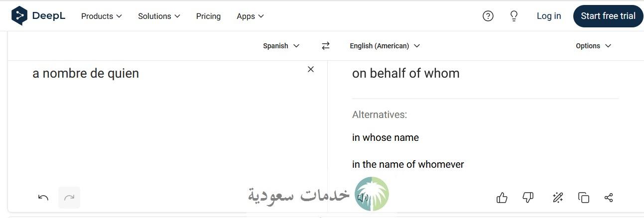Screen dimensions: 644x218
Task: Copy the translated text
Action: coord(584,198)
